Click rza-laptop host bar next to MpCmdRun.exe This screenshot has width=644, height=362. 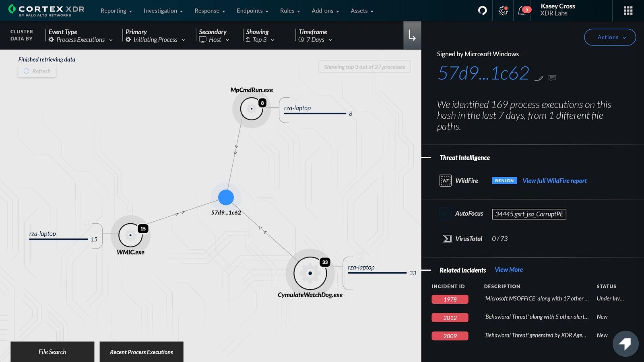[x=315, y=113]
